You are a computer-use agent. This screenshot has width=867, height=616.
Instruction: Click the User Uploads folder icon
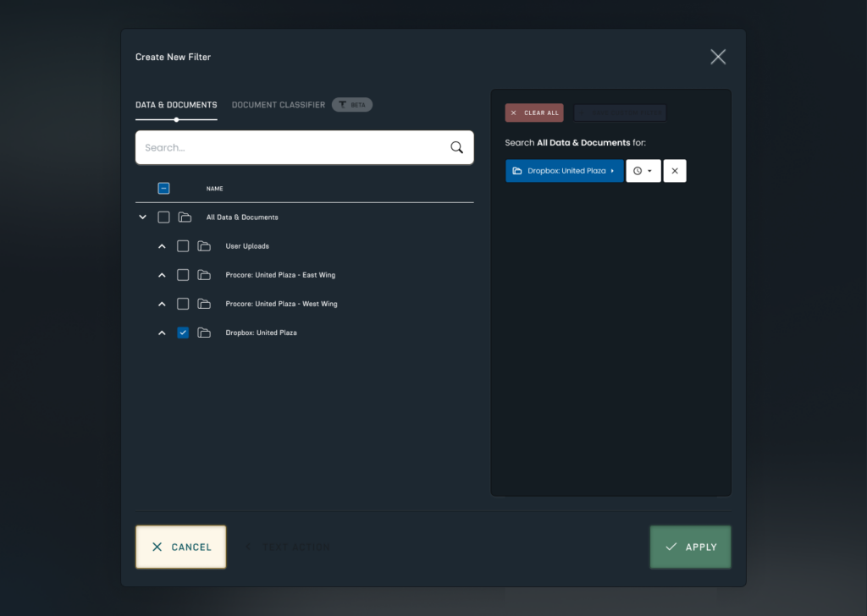204,246
